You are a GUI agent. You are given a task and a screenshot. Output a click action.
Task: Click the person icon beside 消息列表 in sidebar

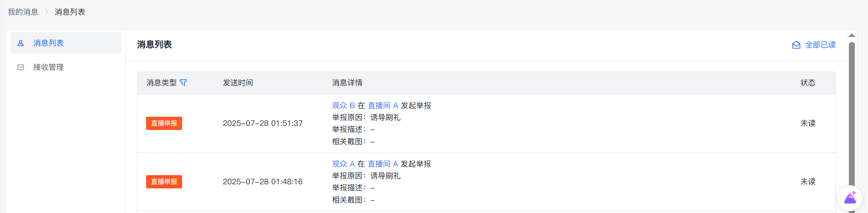(x=20, y=43)
